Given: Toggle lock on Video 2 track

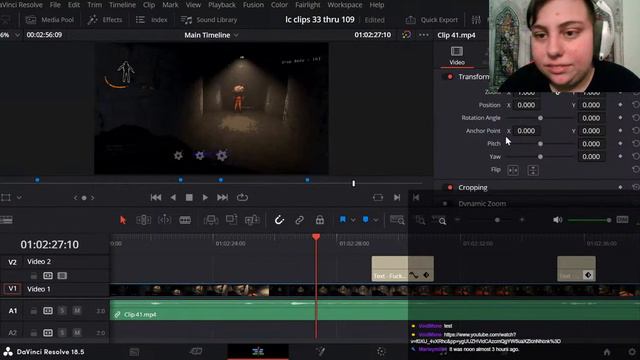Looking at the screenshot, I should [x=33, y=276].
